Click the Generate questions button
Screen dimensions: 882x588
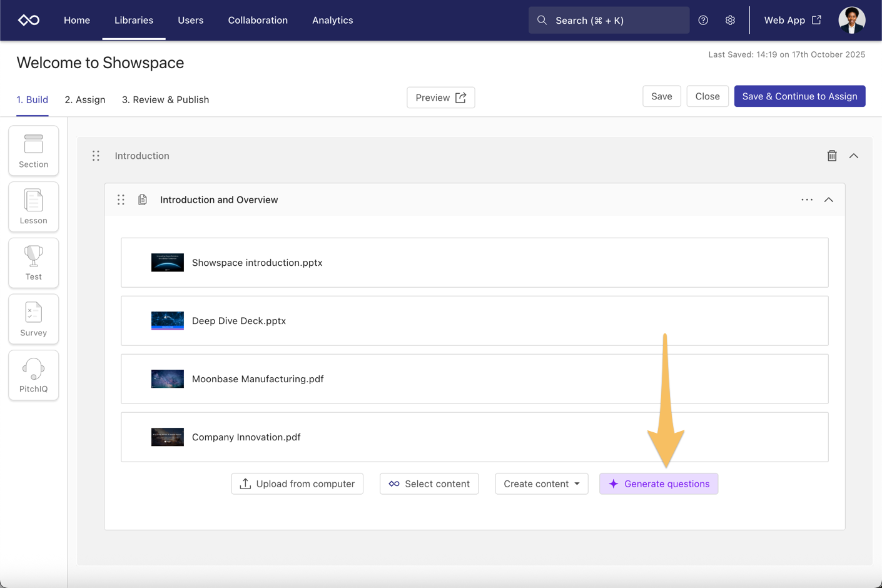(x=658, y=484)
